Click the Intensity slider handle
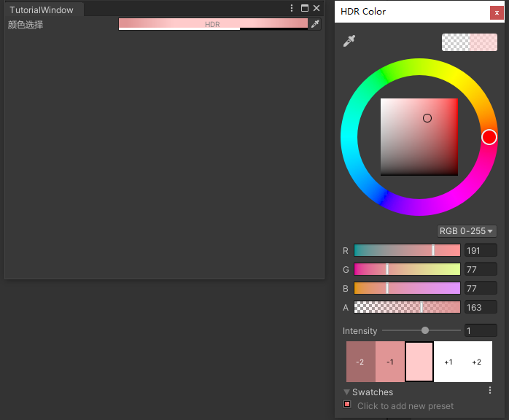Image resolution: width=509 pixels, height=420 pixels. pos(425,330)
